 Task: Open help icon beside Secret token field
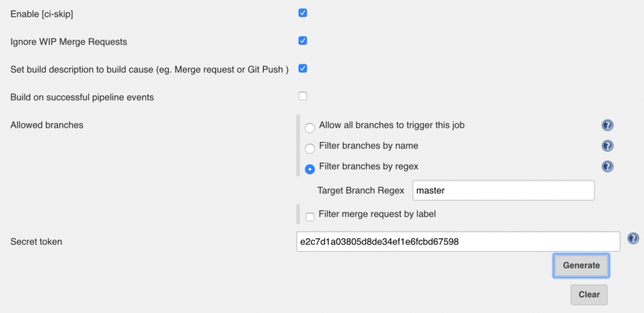pyautogui.click(x=633, y=239)
